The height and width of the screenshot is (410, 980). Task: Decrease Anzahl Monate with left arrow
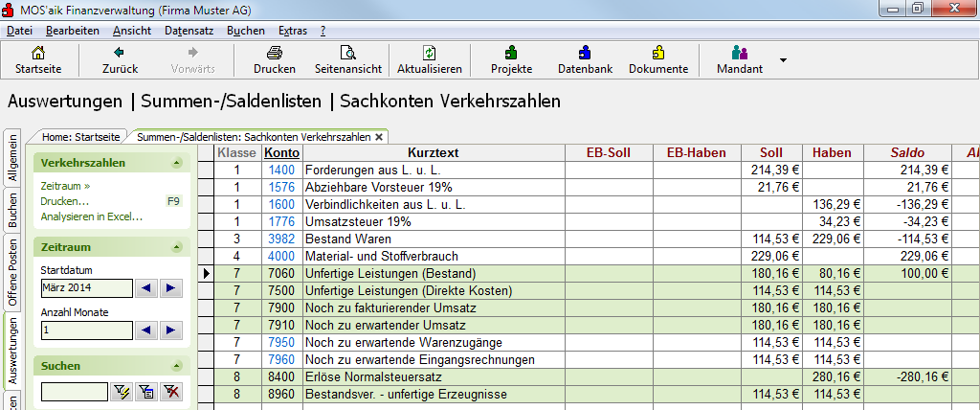146,330
